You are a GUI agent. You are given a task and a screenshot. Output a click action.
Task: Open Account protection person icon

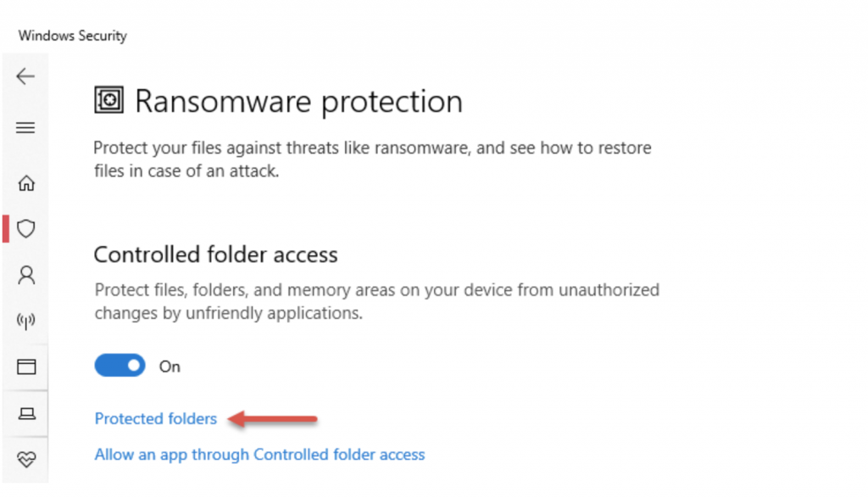[26, 275]
